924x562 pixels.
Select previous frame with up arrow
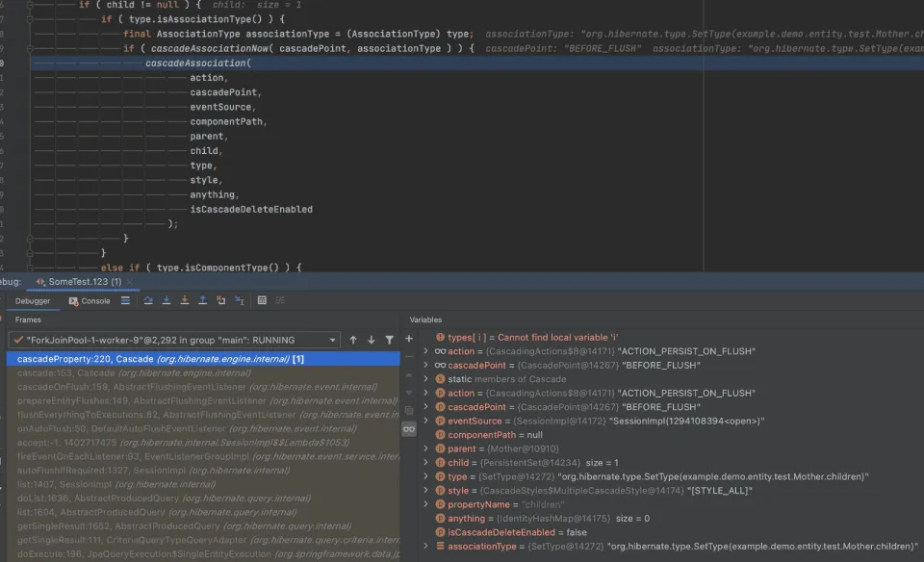coord(353,340)
